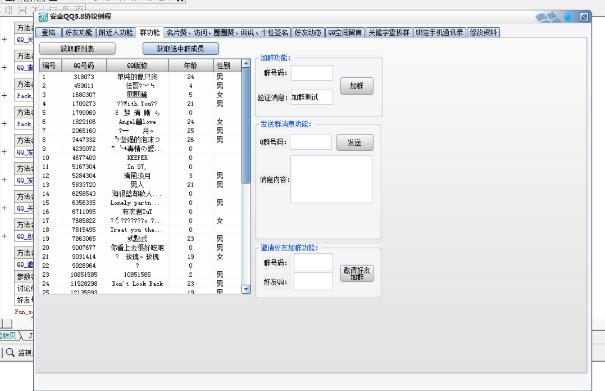Click the 获取选中群成员 button
Viewport: 605px width, 391px height.
coord(180,49)
